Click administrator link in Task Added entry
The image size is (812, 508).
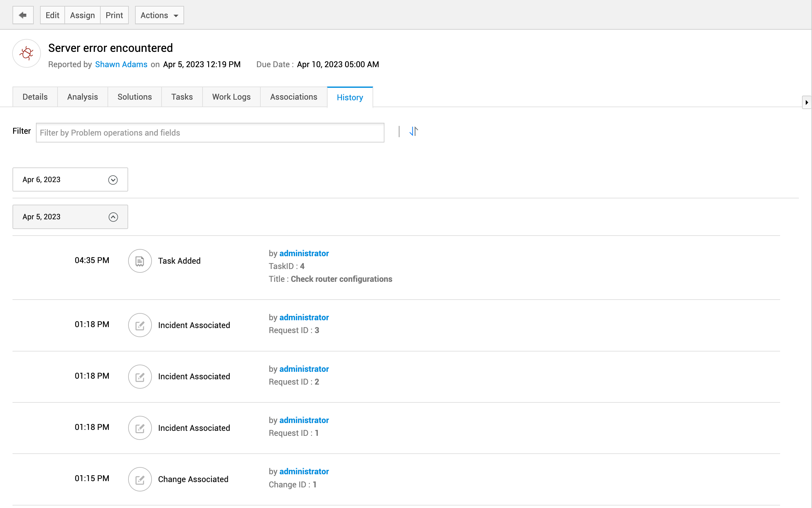pos(304,253)
